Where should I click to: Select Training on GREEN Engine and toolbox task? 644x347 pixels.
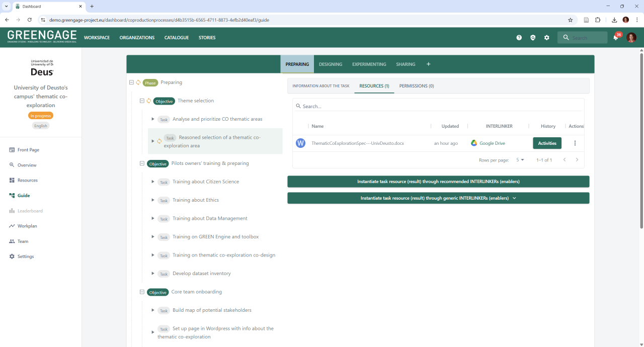coord(215,237)
